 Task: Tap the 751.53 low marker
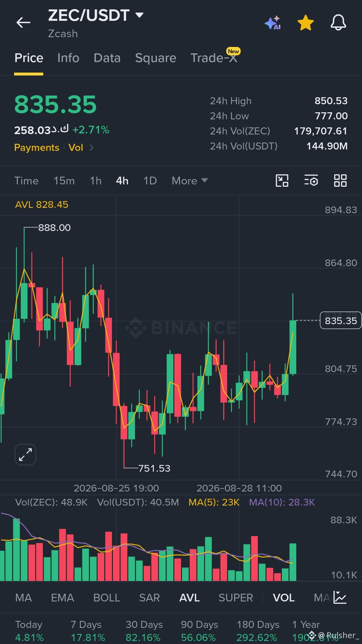tap(154, 468)
